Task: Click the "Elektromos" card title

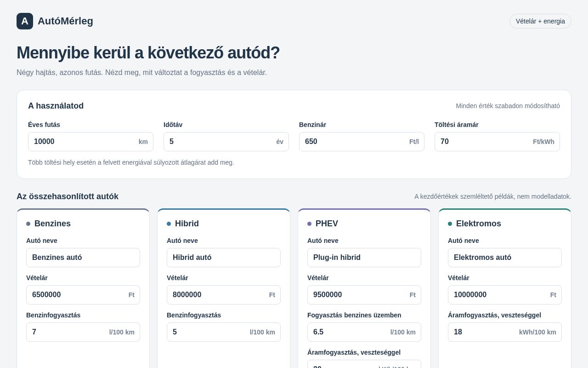Action: point(479,224)
